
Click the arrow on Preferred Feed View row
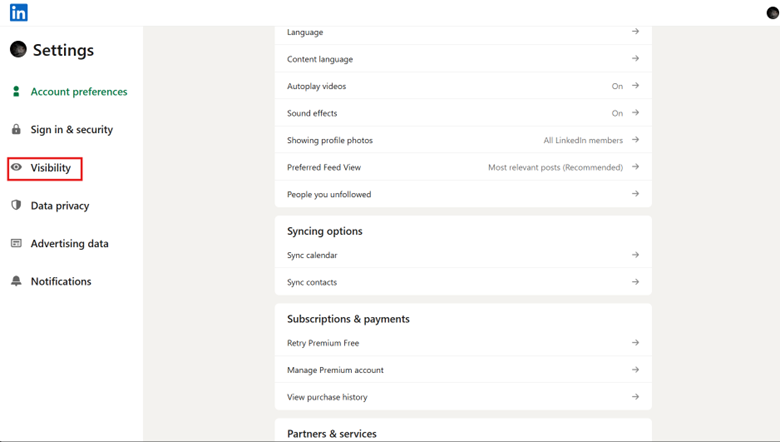tap(635, 167)
